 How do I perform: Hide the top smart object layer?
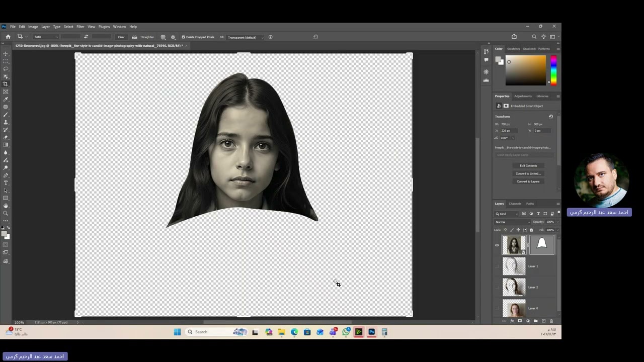click(x=497, y=245)
